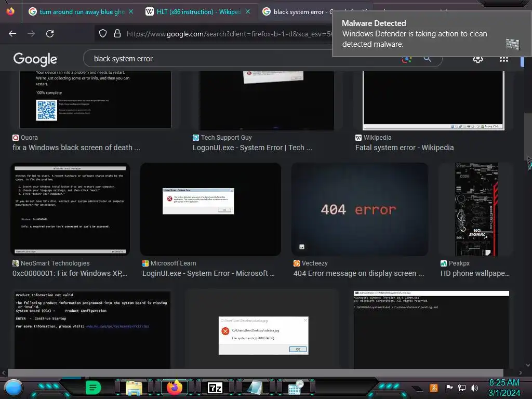Click the Microsoft Learn source label
Viewport: 532px width, 399px height.
click(169, 263)
